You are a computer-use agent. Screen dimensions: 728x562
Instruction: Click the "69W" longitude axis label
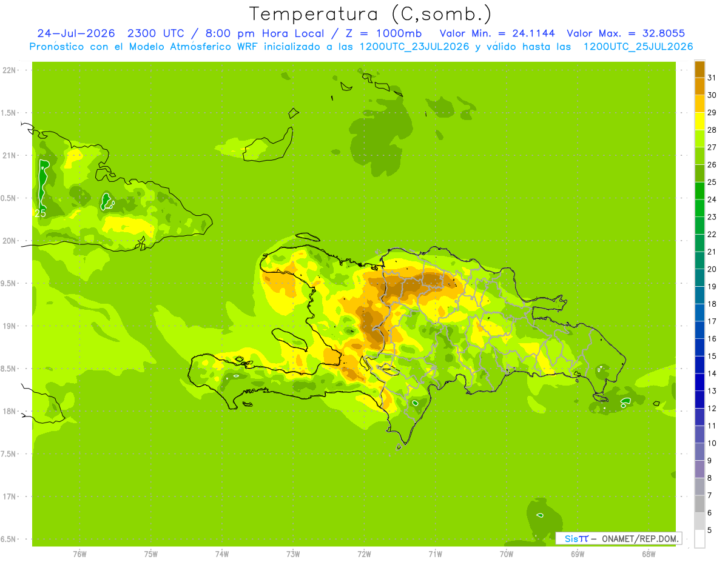pos(578,554)
